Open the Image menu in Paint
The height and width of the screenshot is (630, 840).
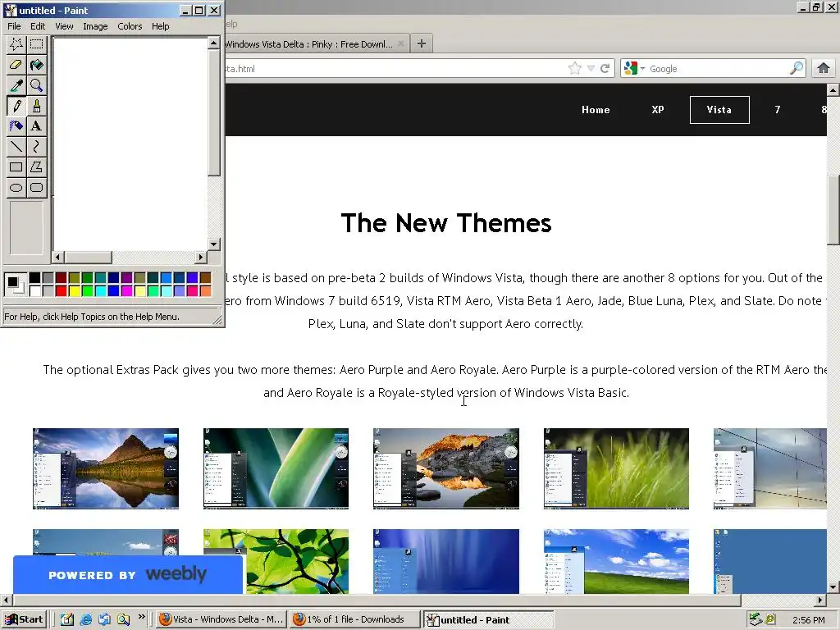[95, 26]
